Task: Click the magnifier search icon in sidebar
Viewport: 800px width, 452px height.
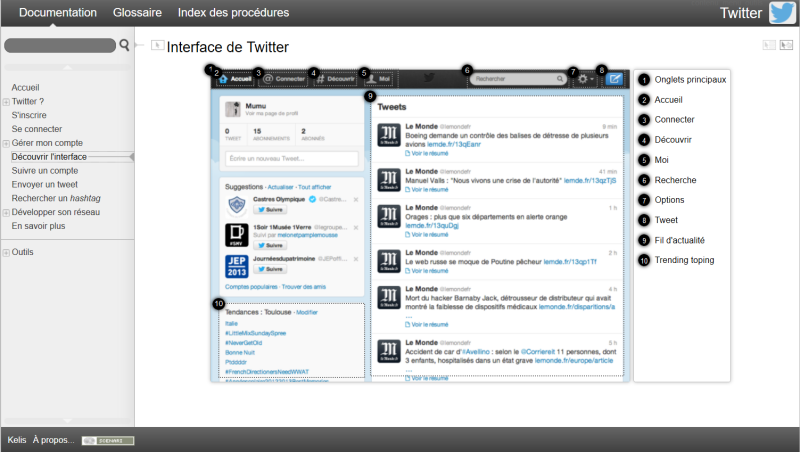Action: (x=124, y=45)
